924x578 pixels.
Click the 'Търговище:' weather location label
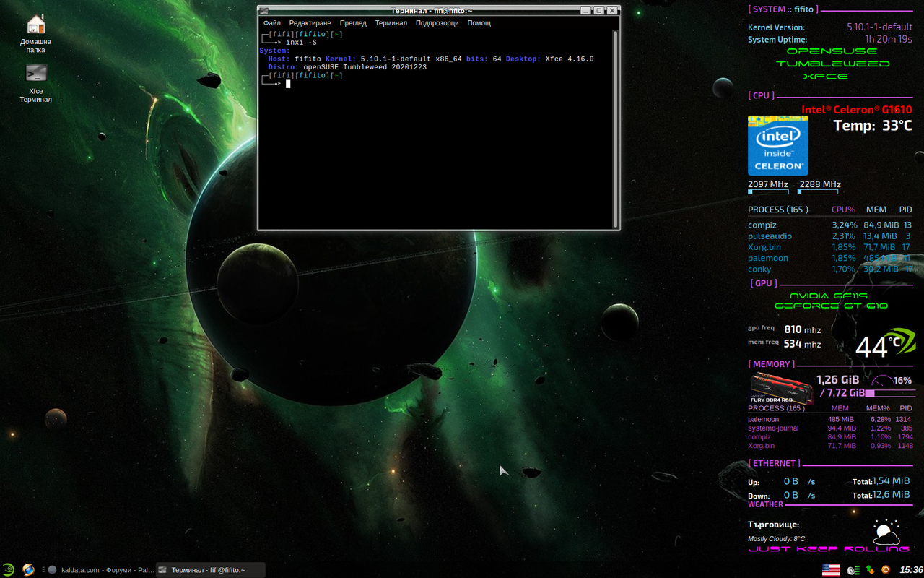tap(773, 525)
